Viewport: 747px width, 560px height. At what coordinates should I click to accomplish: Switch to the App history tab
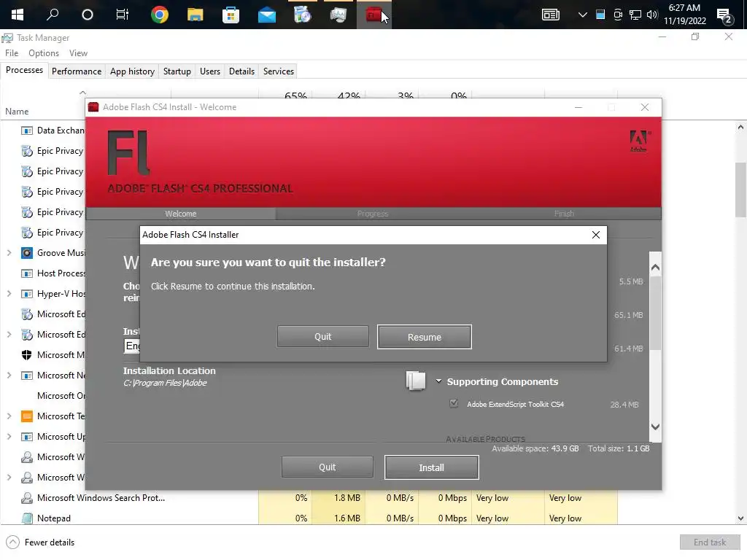[132, 71]
